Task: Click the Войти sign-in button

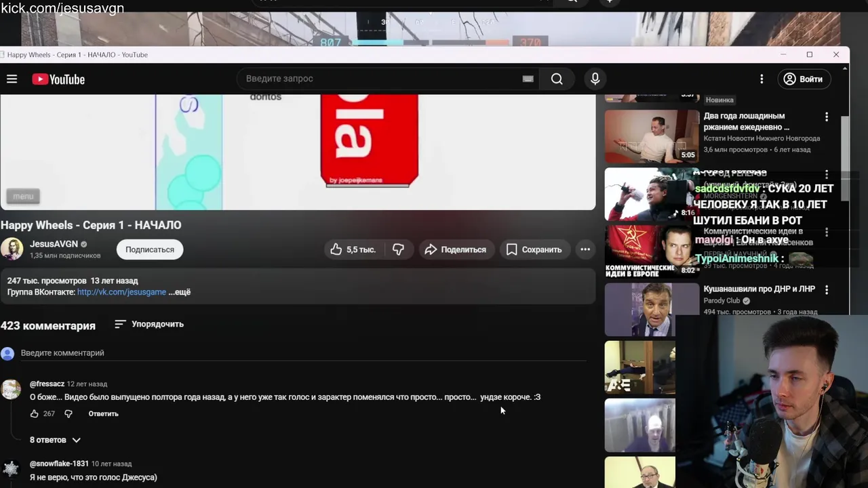Action: point(804,79)
